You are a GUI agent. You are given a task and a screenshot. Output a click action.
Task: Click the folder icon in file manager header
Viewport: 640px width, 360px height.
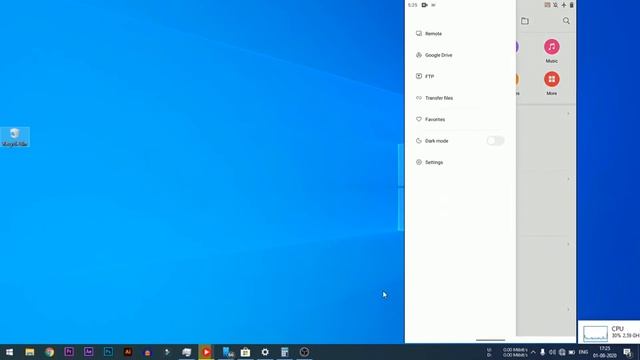(x=525, y=21)
